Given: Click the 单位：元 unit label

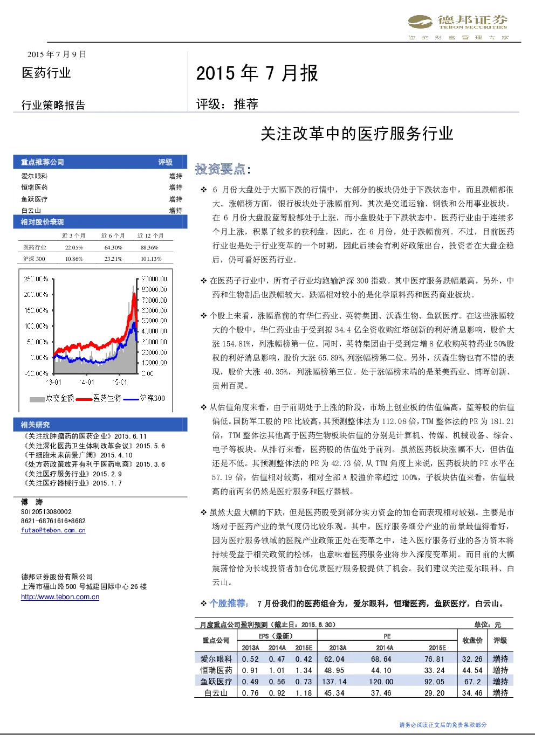Looking at the screenshot, I should (488, 625).
